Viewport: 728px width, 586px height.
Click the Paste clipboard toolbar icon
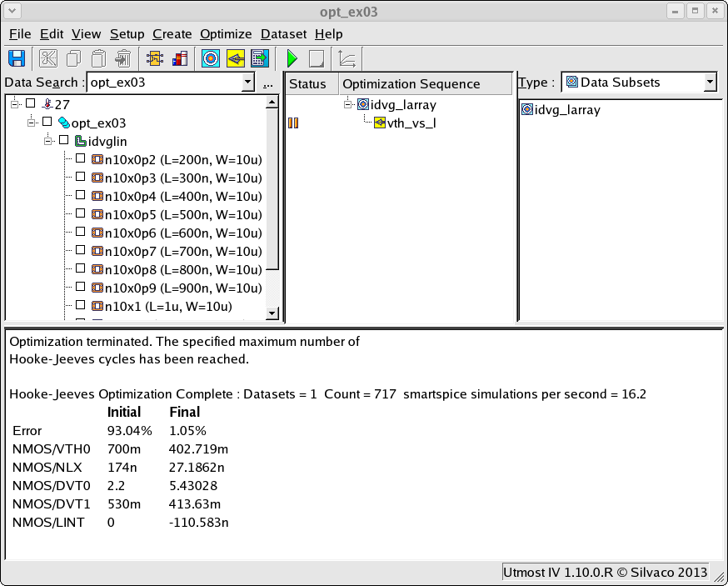98,58
